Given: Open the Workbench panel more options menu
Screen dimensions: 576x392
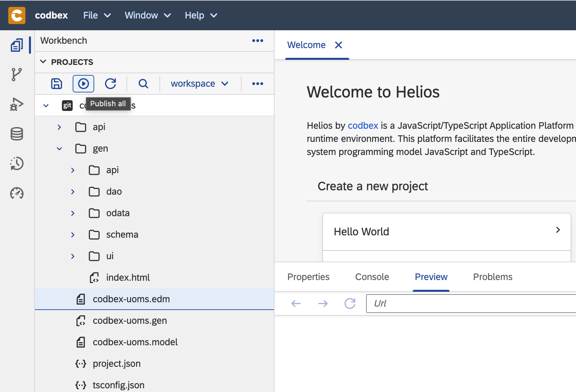Looking at the screenshot, I should click(258, 41).
